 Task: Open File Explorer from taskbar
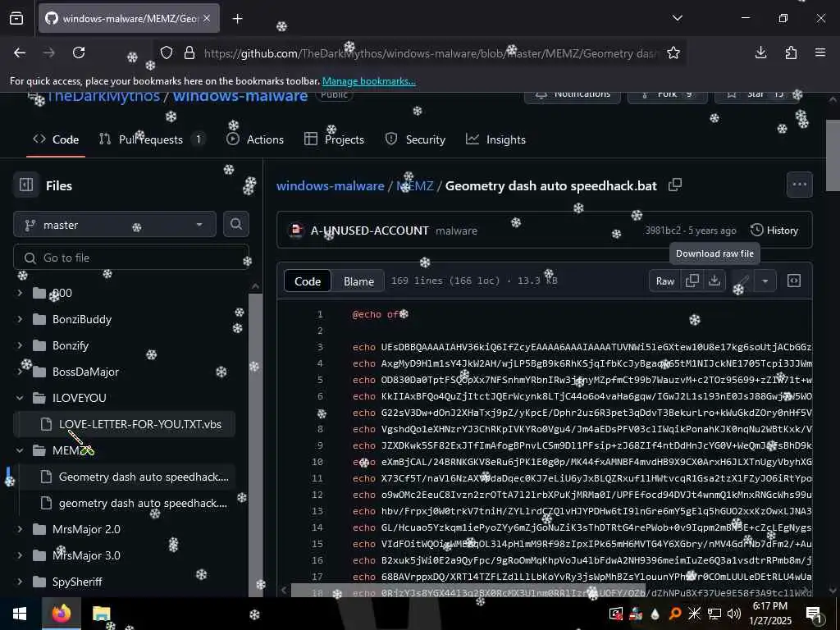[x=101, y=614]
